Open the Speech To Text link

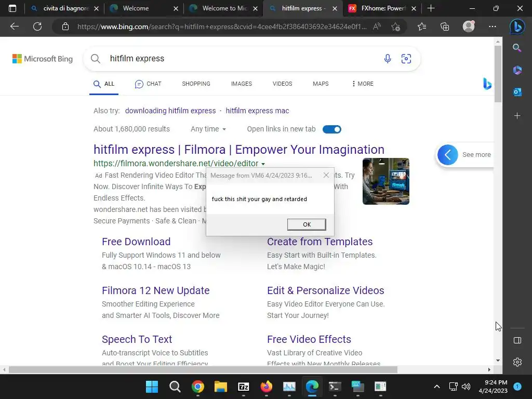coord(137,339)
